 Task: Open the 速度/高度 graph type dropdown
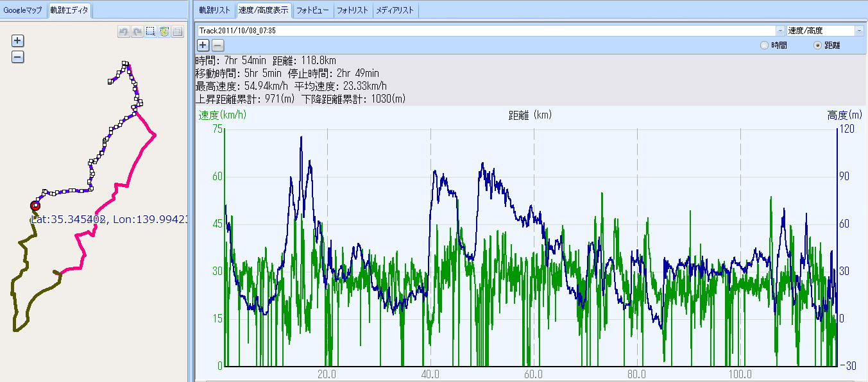click(x=859, y=30)
